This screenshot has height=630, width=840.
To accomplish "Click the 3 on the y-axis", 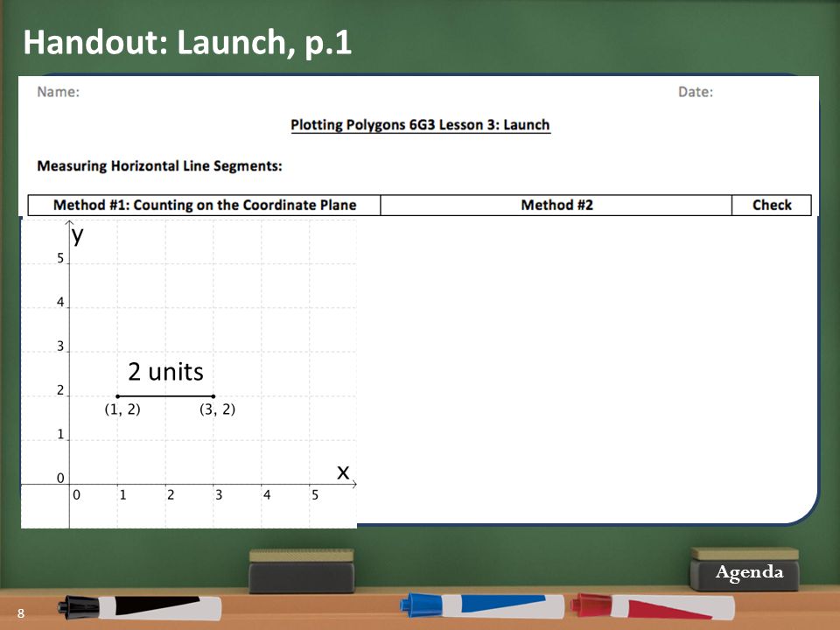I will tap(60, 346).
